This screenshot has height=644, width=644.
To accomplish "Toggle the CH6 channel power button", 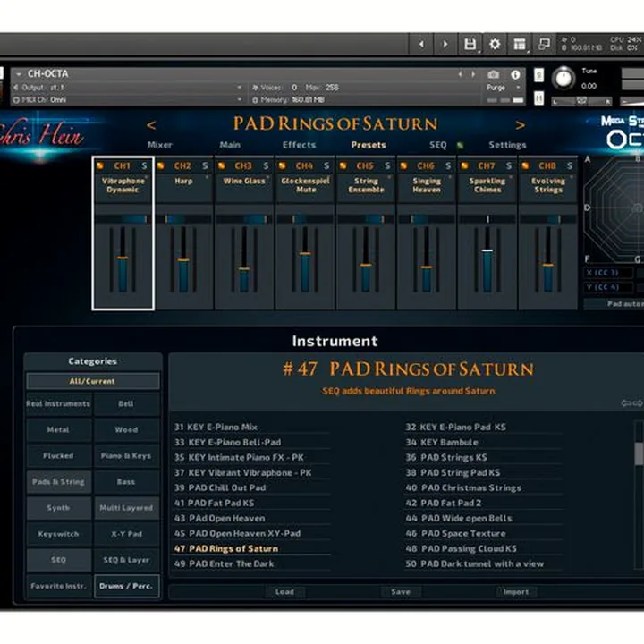I will (x=403, y=165).
